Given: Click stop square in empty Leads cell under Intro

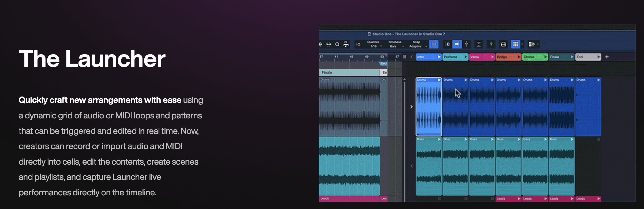Looking at the screenshot, I should pyautogui.click(x=439, y=199).
